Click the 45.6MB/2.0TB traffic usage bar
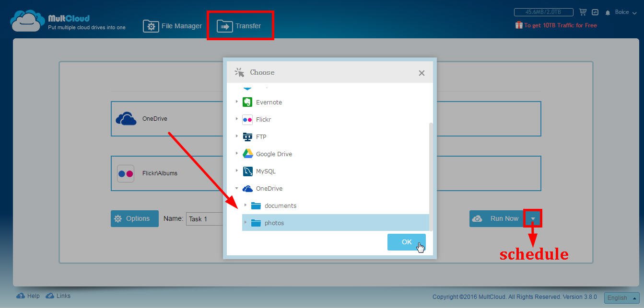This screenshot has width=644, height=308. pos(544,12)
